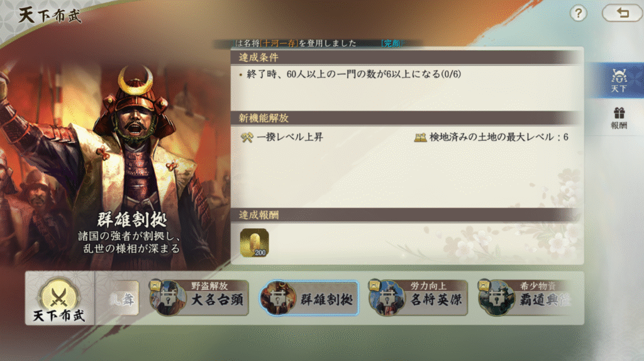Open the 報酬 gift box tab
This screenshot has height=361, width=644.
tap(619, 118)
